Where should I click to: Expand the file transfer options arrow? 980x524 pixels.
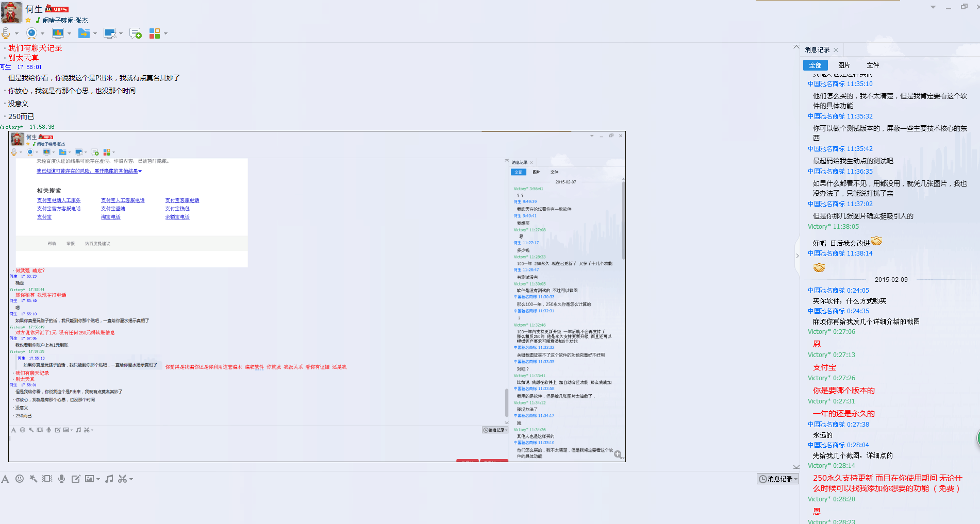(x=95, y=33)
